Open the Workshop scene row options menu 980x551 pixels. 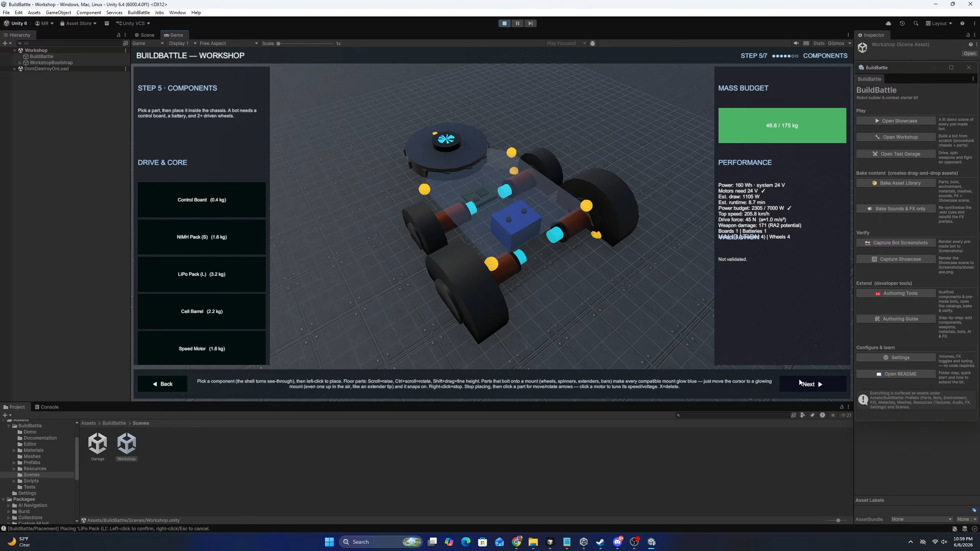(x=126, y=50)
